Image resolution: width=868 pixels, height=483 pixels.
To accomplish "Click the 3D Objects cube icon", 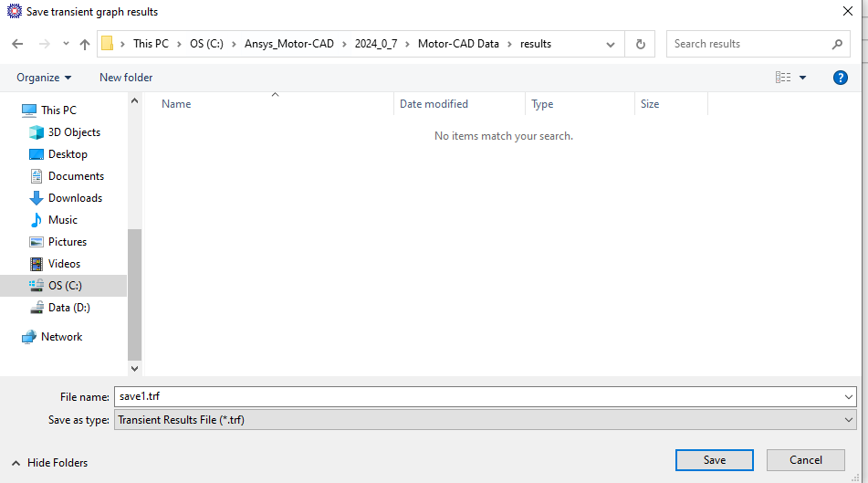I will coord(37,132).
